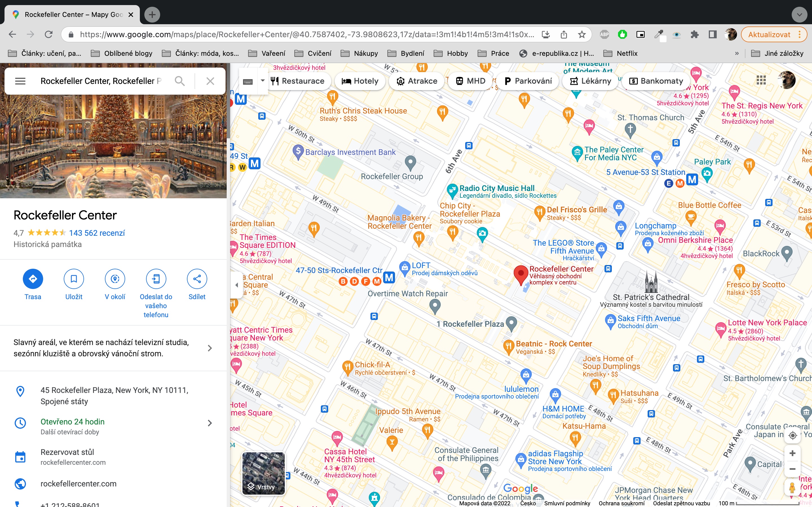Click the Vrstvy layers thumbnail
812x507 pixels.
coord(263,473)
